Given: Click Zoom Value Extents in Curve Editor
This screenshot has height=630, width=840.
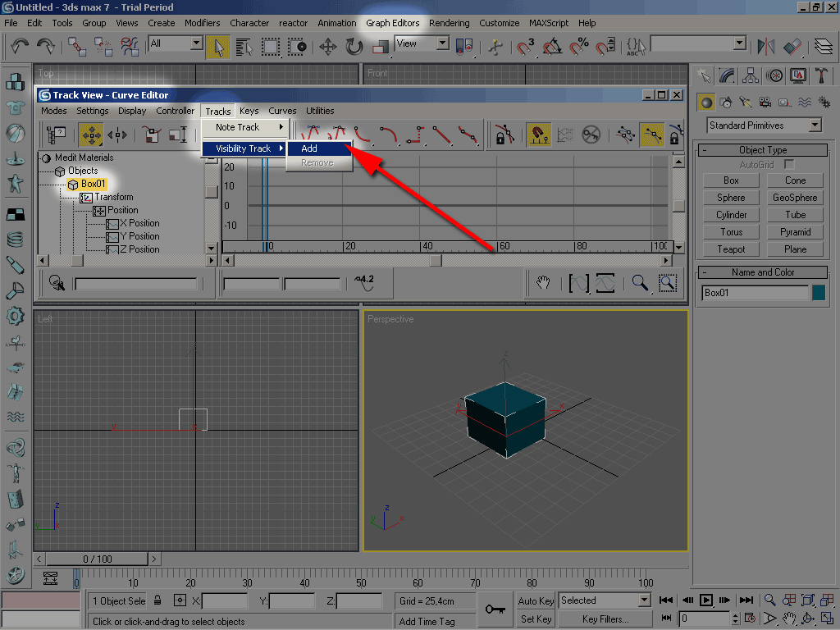Looking at the screenshot, I should point(605,282).
